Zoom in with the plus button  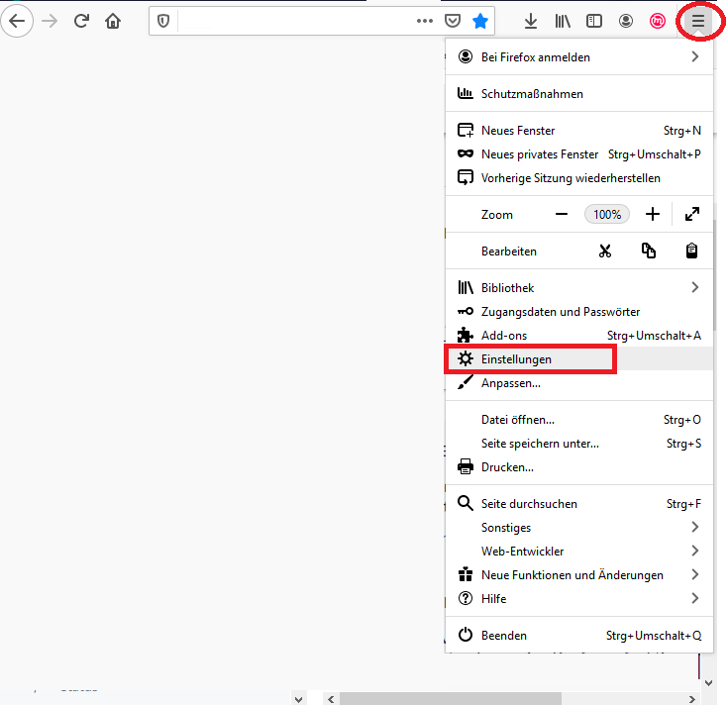(653, 214)
